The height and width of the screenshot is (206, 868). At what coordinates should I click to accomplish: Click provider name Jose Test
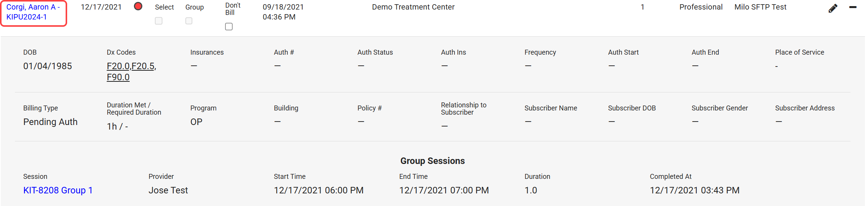168,190
